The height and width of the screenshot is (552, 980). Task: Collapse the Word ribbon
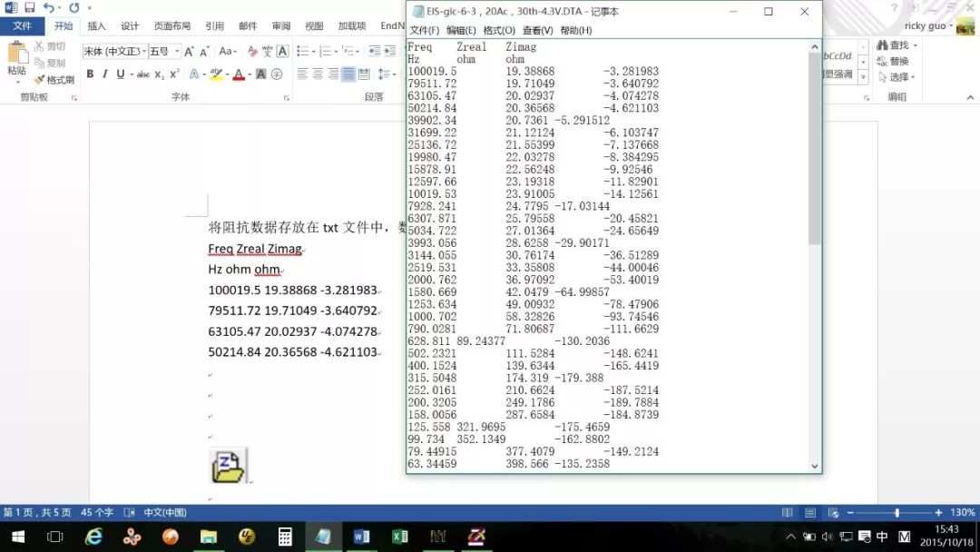coord(970,97)
